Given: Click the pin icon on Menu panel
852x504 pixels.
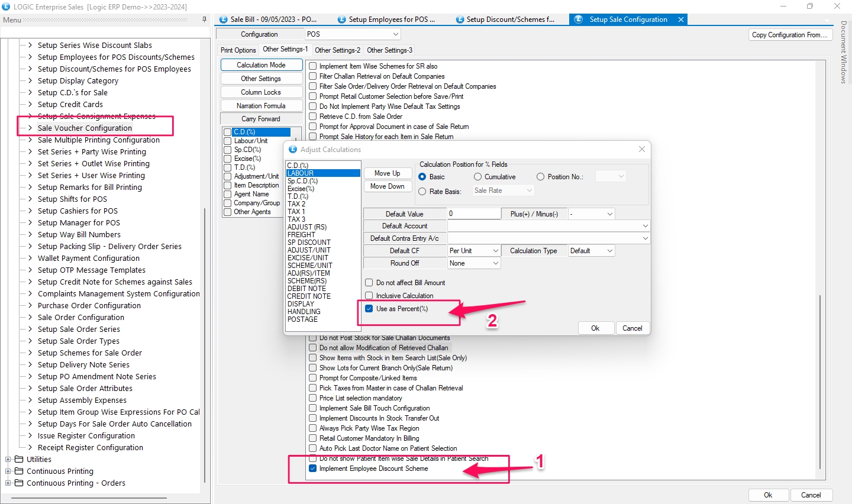Looking at the screenshot, I should [x=204, y=20].
